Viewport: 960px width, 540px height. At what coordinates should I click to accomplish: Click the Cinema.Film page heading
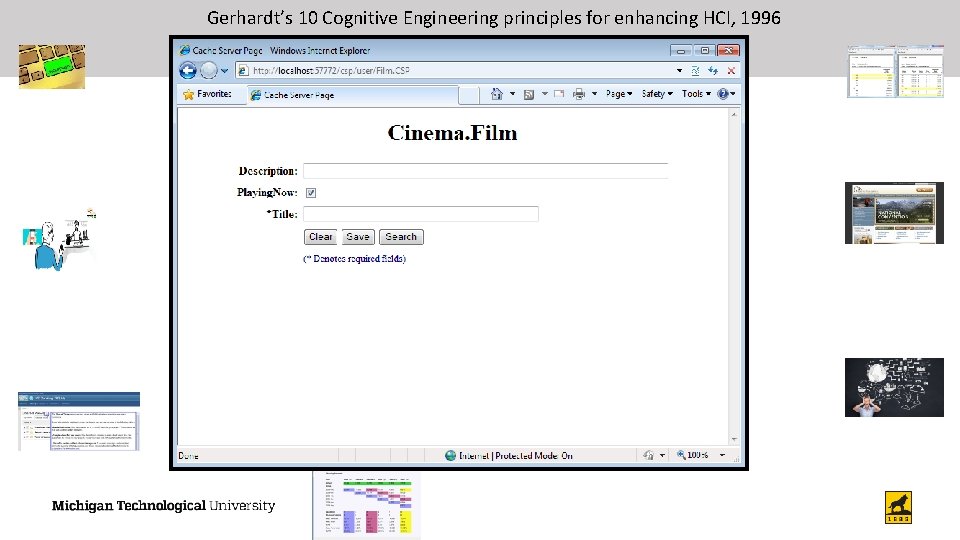(x=452, y=133)
